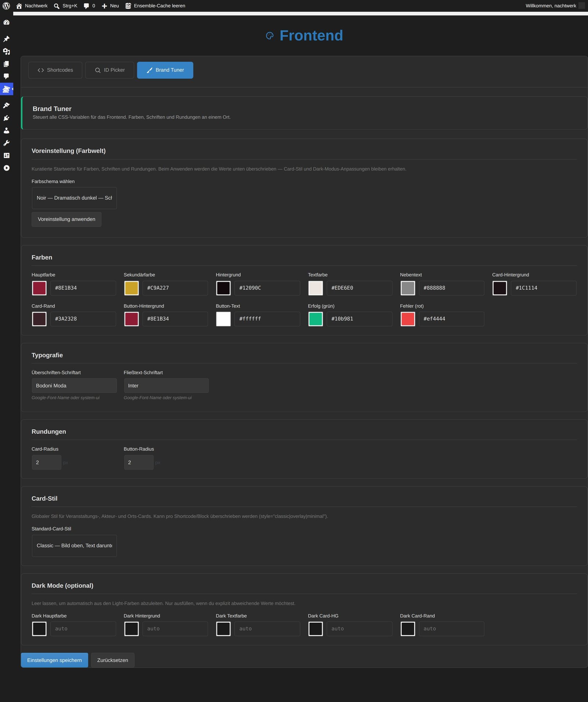Focus the Button-Radius number field
This screenshot has height=702, width=588.
point(139,462)
